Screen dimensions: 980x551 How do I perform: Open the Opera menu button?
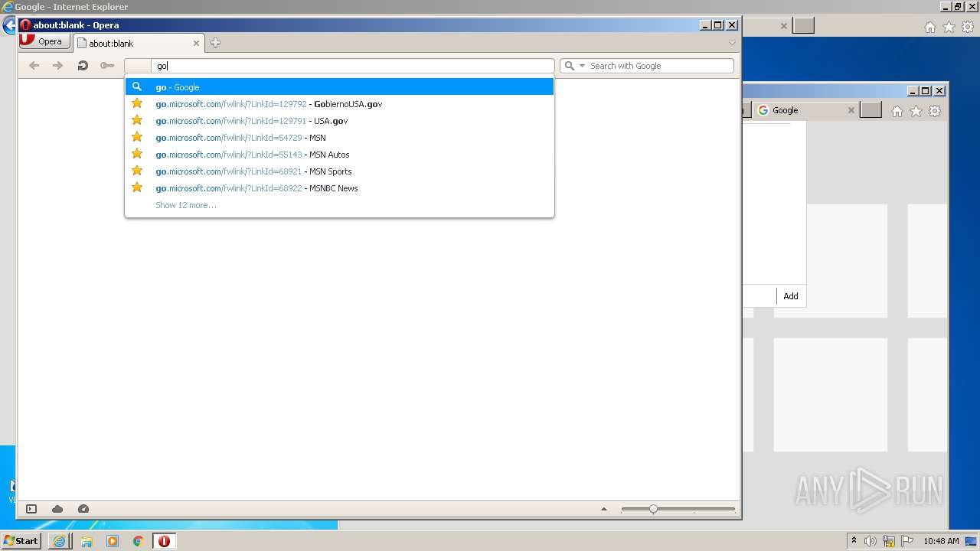click(x=45, y=41)
